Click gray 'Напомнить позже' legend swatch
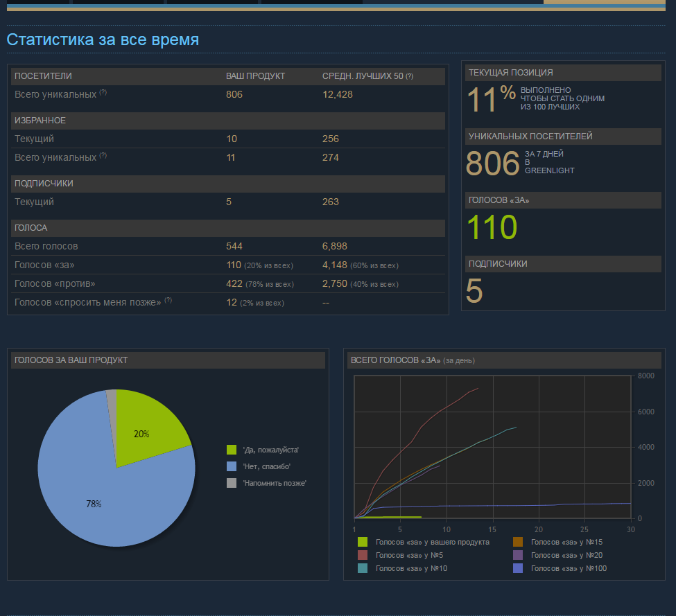The image size is (676, 616). [x=232, y=483]
